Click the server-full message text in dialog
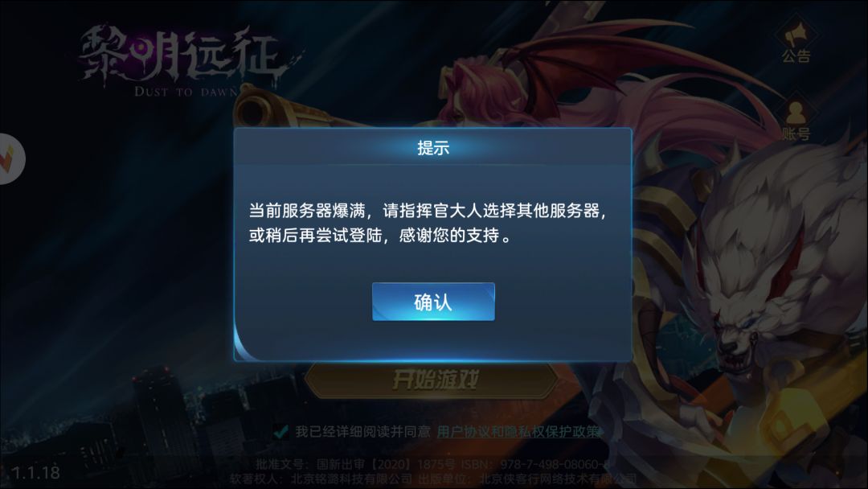868x489 pixels. [428, 223]
